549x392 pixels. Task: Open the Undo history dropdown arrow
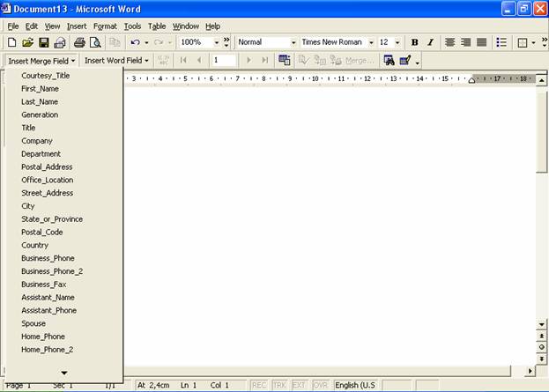pos(146,42)
